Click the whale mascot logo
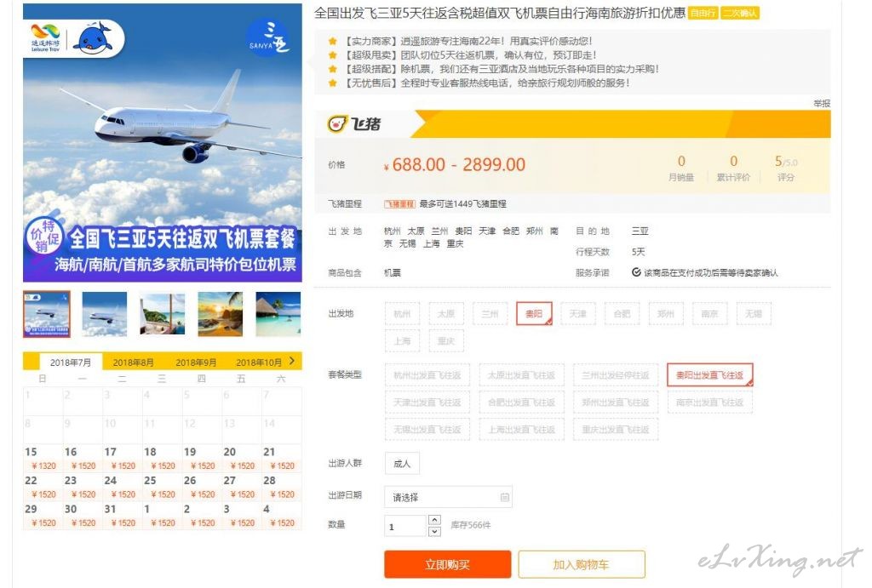 (x=94, y=38)
